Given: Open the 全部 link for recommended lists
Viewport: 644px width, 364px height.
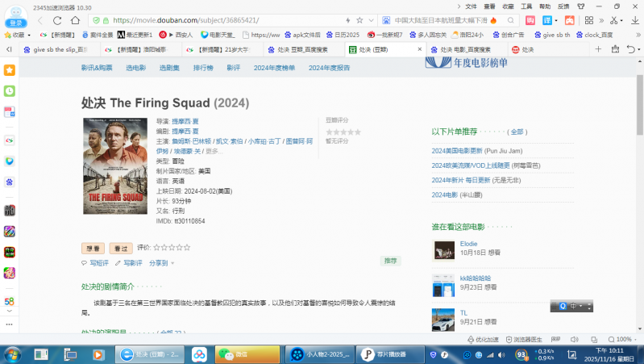Looking at the screenshot, I should point(517,132).
